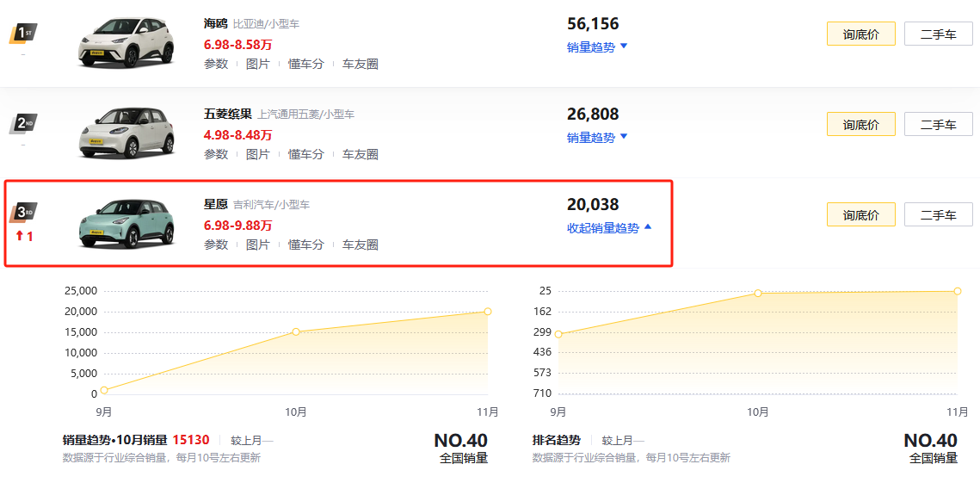This screenshot has width=980, height=489.
Task: Click the 26,808 sales figure
Action: point(593,115)
